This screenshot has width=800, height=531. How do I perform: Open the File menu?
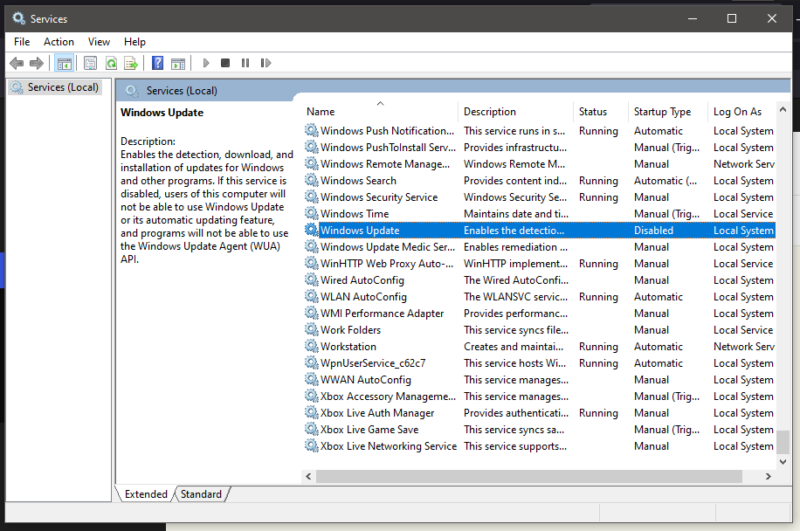pyautogui.click(x=22, y=42)
